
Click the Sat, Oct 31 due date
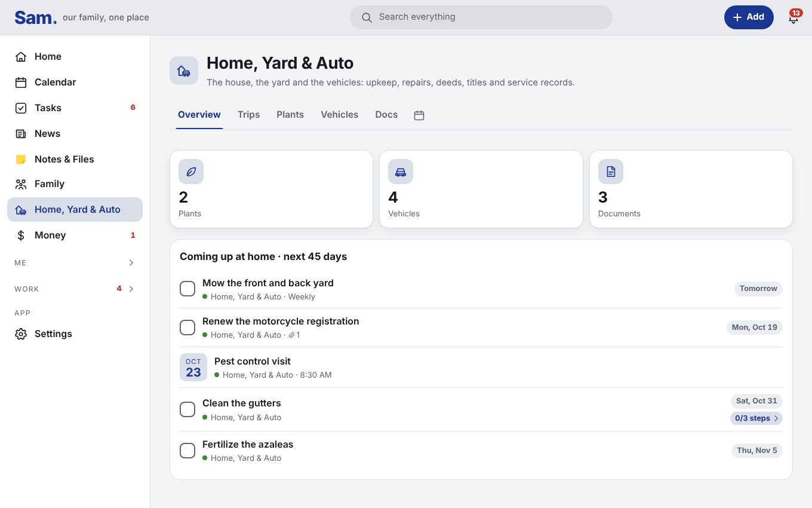point(756,401)
